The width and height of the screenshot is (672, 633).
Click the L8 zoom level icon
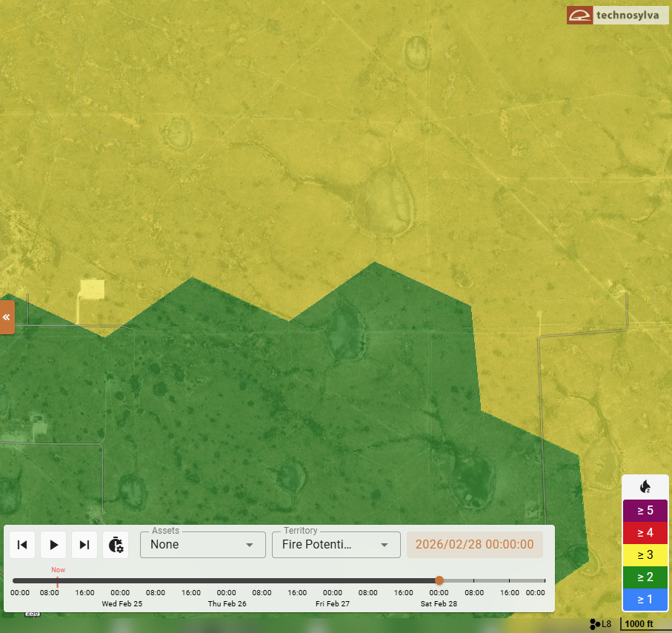pyautogui.click(x=601, y=624)
